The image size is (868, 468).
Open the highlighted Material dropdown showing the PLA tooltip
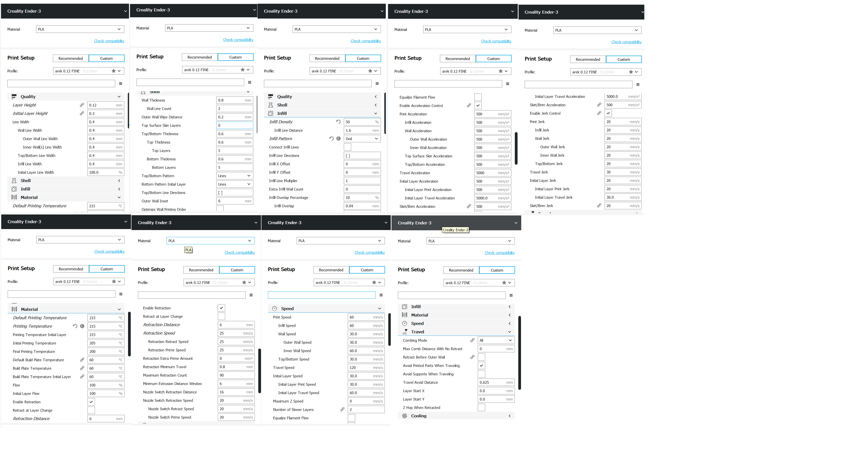click(210, 241)
